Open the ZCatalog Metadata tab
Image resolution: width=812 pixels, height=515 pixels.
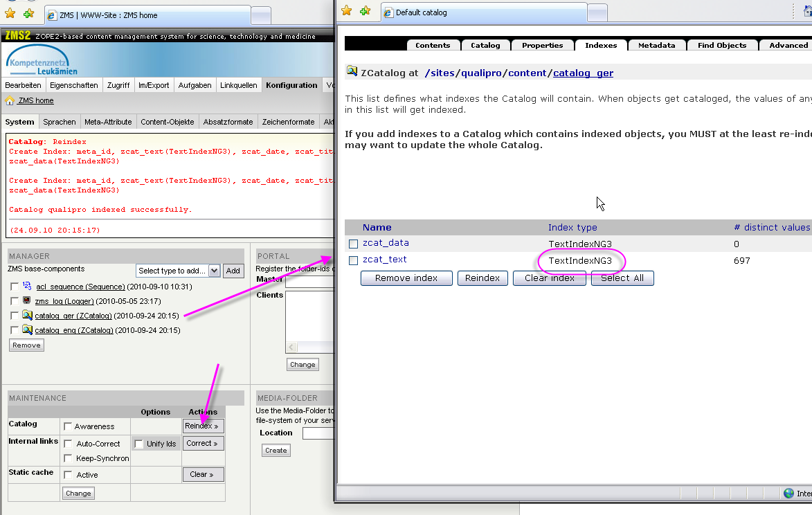click(657, 46)
